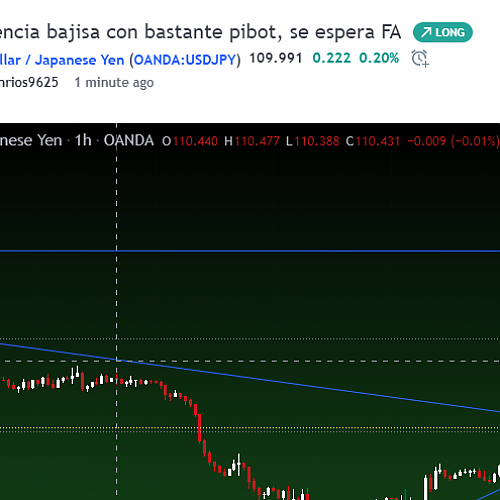The width and height of the screenshot is (500, 500).
Task: Click the green LONG label text
Action: [x=450, y=33]
